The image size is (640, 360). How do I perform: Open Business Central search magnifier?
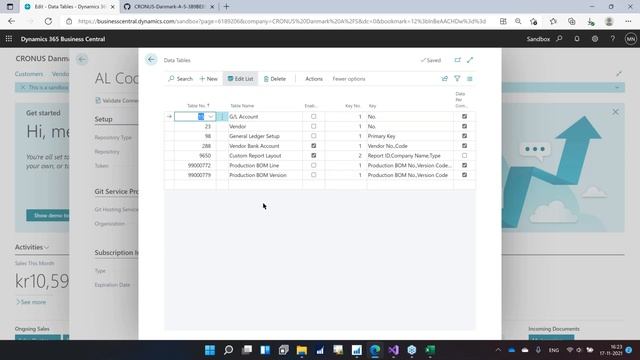point(559,39)
